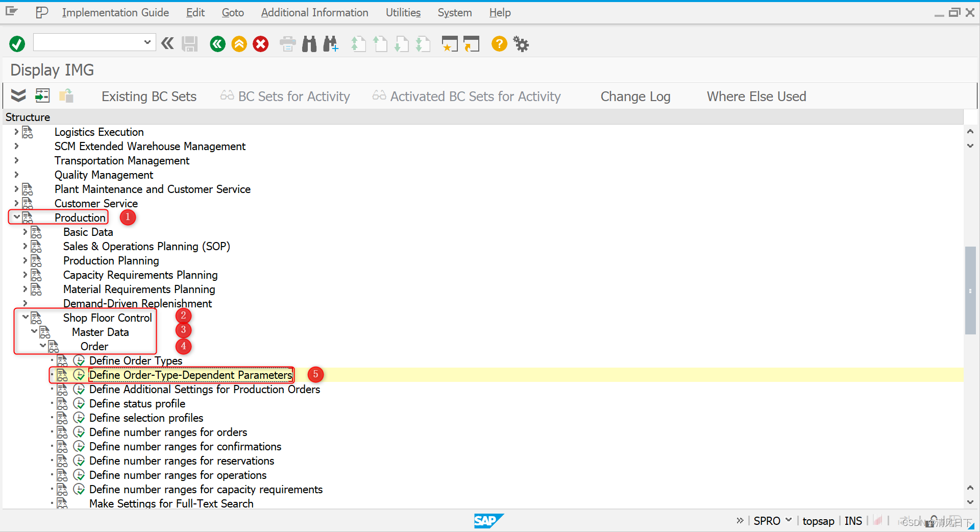The width and height of the screenshot is (980, 532).
Task: Click the yellow Help question mark icon
Action: (499, 44)
